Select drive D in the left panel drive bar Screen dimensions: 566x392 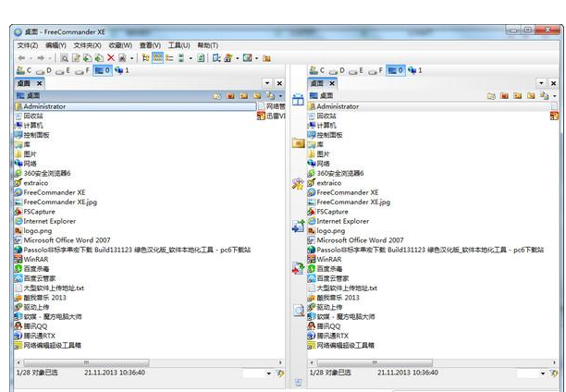pos(44,70)
